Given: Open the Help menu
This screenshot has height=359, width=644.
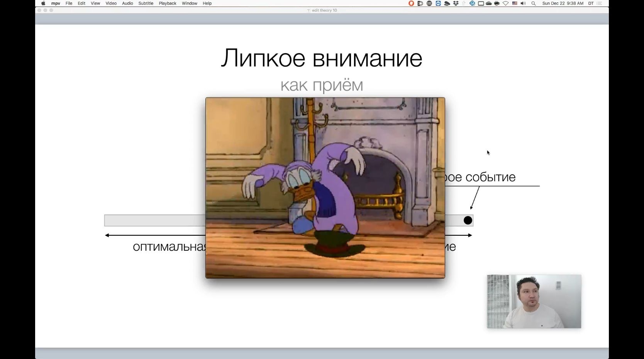Looking at the screenshot, I should coord(207,3).
